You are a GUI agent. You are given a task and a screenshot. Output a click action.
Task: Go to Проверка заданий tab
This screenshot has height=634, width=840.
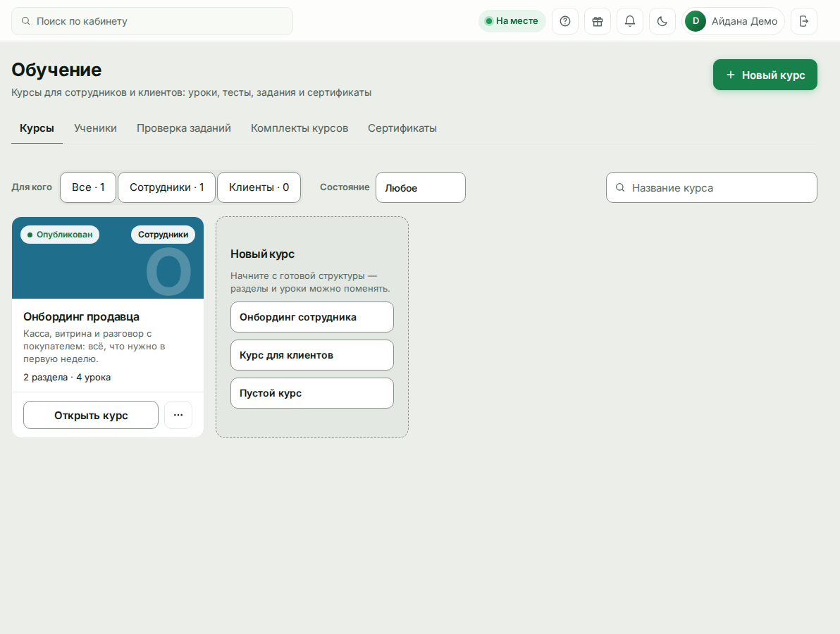point(184,128)
